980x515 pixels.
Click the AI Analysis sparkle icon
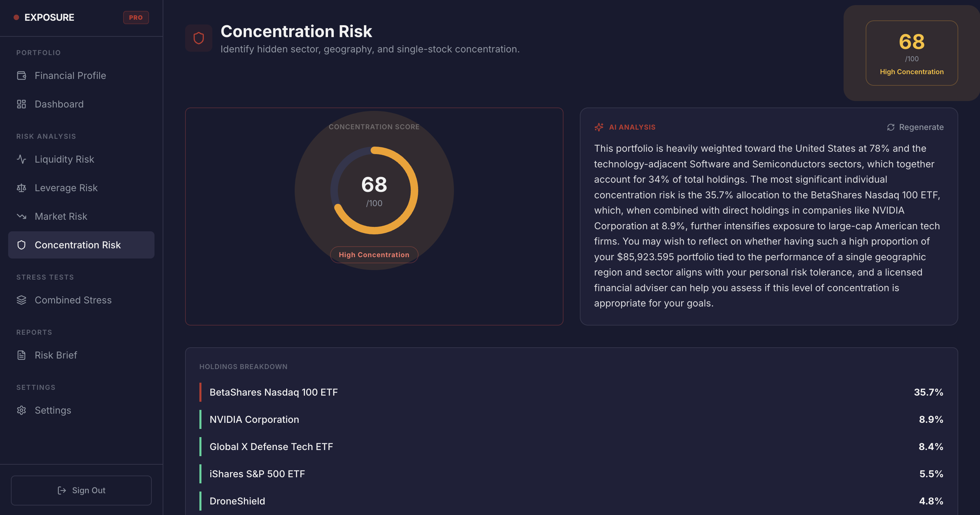[599, 127]
